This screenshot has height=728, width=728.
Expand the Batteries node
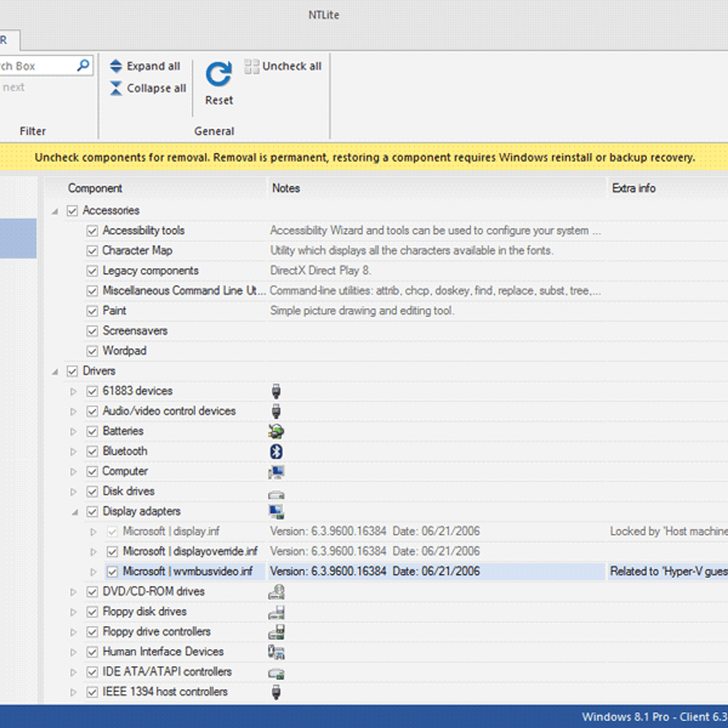point(73,431)
